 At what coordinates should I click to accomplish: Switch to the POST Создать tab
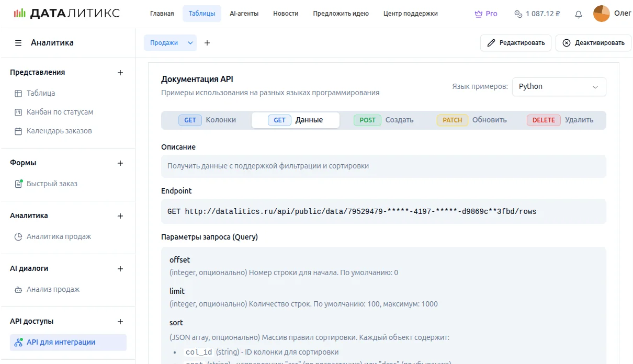[383, 120]
